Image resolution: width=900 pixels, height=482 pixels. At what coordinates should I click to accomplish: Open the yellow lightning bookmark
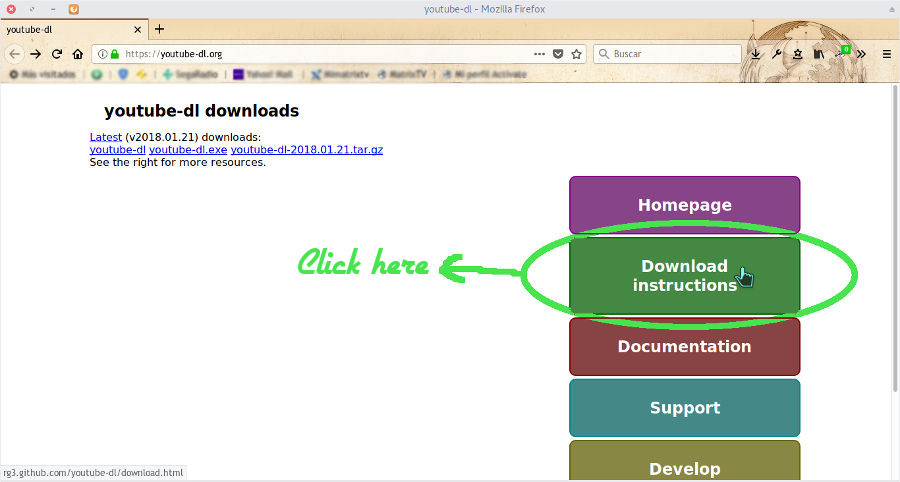click(x=141, y=75)
